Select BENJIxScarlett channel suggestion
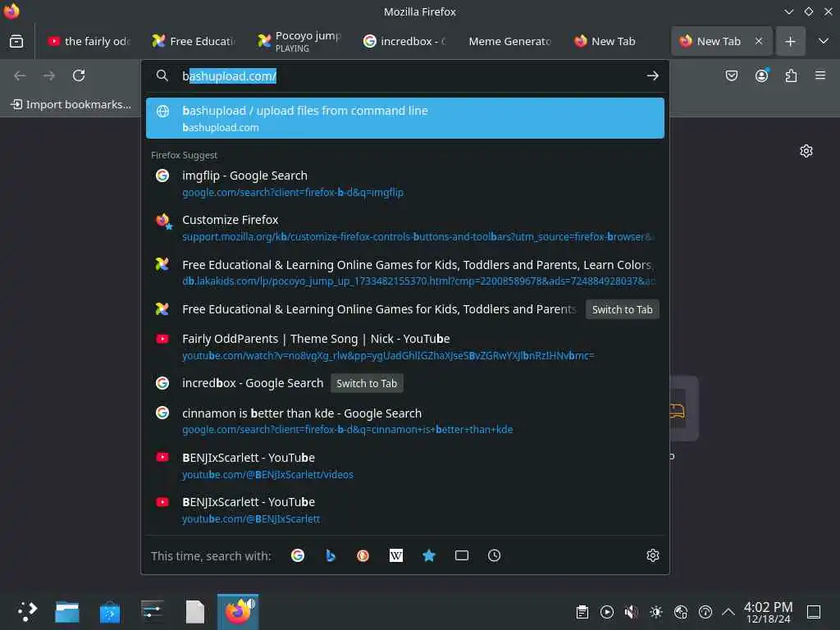The image size is (840, 630). (405, 510)
